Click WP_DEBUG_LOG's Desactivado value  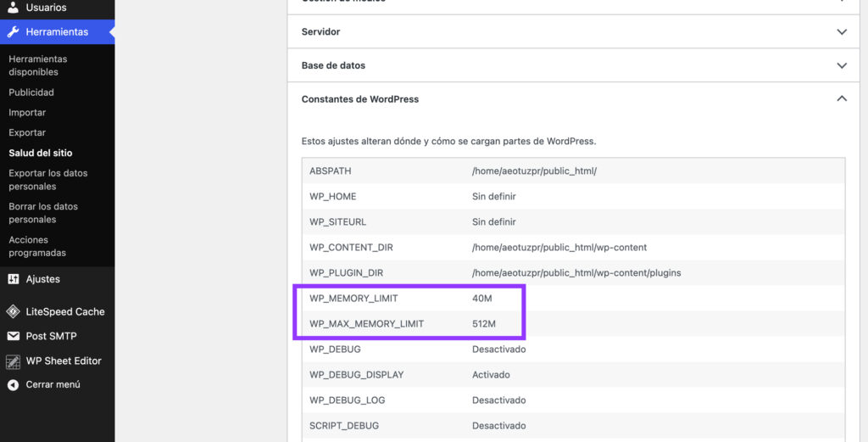coord(498,400)
